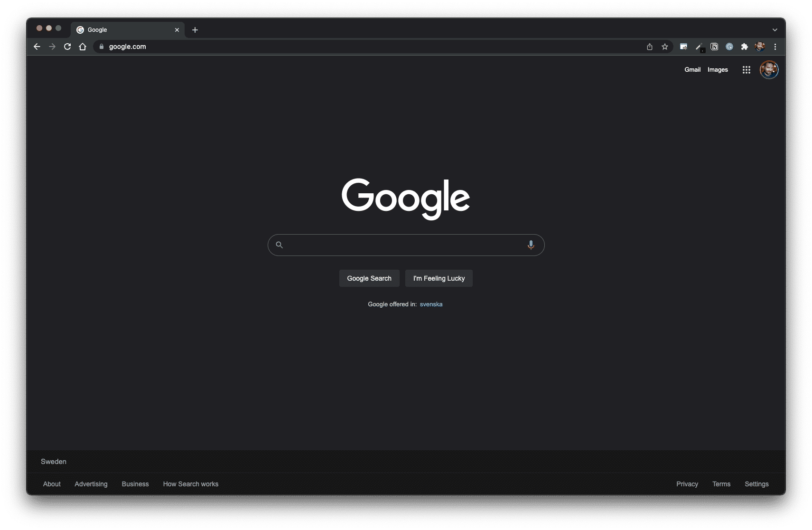Open the Notion web clipper extension
Image resolution: width=812 pixels, height=530 pixels.
(x=714, y=47)
